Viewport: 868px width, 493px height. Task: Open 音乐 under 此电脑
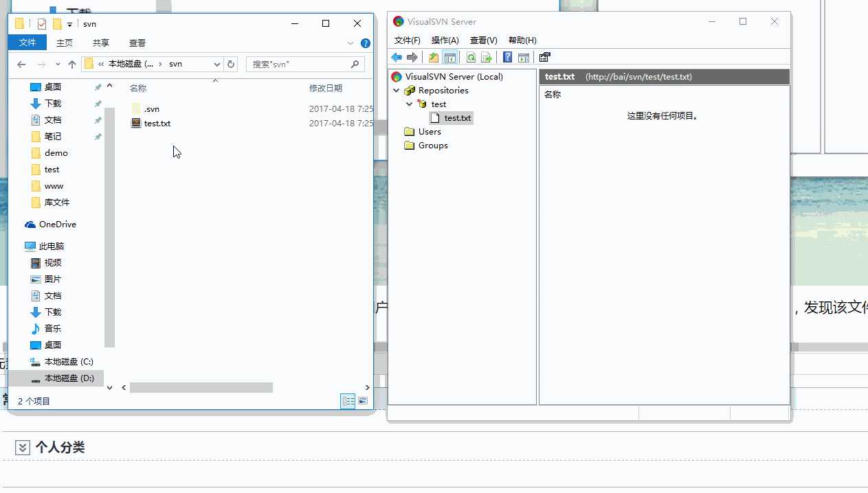point(53,329)
